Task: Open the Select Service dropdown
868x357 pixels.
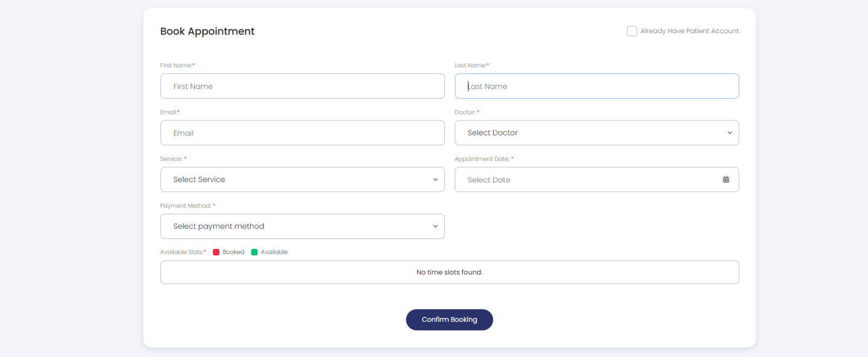Action: 303,179
